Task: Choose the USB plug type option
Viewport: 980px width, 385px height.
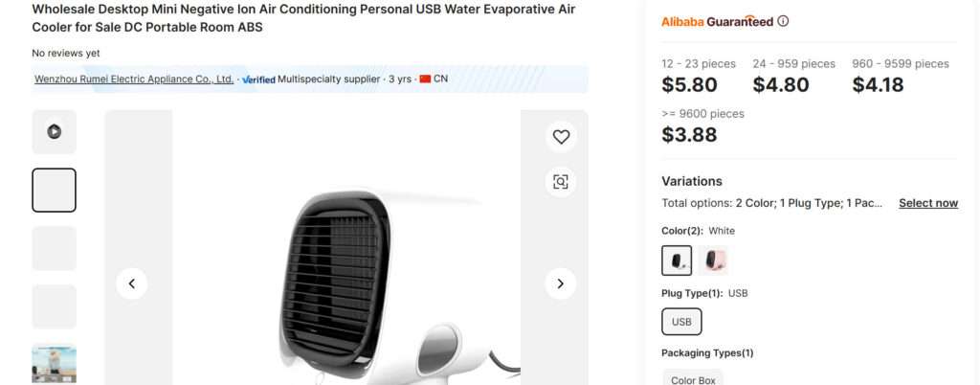Action: 681,322
